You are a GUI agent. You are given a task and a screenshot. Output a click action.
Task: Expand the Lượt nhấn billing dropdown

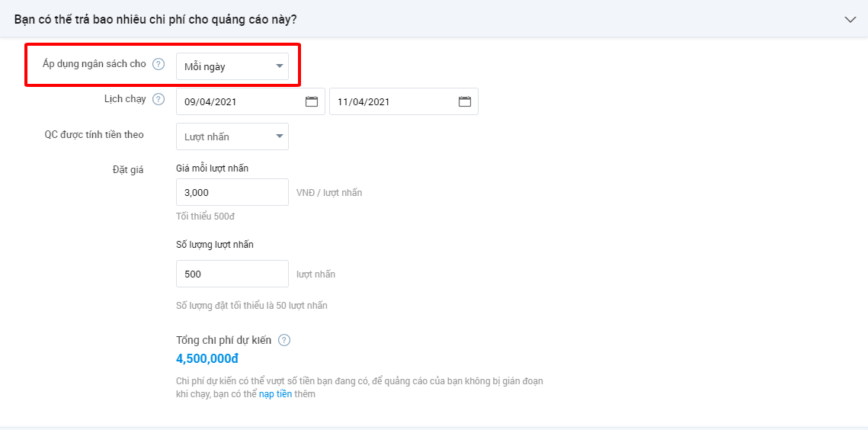tap(232, 136)
